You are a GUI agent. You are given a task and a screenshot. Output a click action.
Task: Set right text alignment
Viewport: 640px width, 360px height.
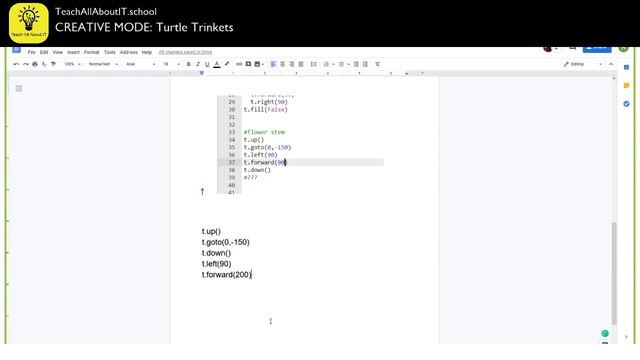coord(291,64)
